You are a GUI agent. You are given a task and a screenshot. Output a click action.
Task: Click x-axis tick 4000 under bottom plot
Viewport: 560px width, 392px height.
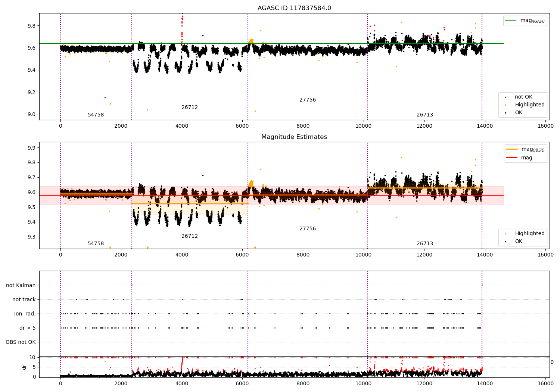(182, 384)
